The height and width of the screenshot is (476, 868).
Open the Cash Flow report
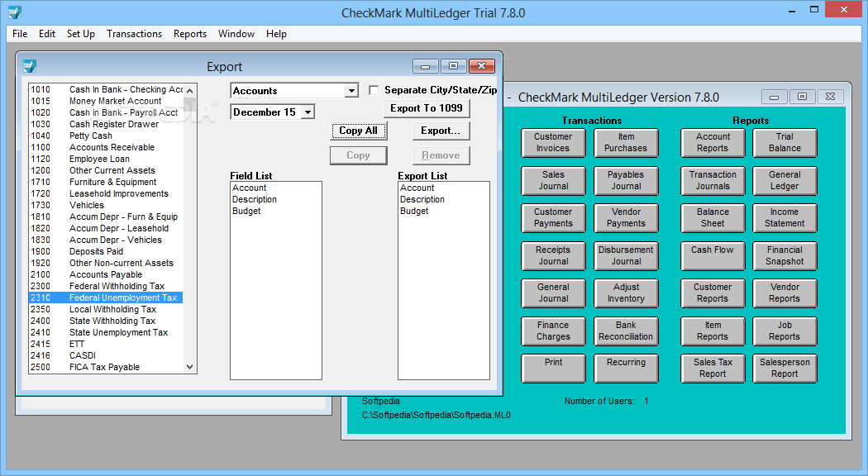pyautogui.click(x=713, y=255)
